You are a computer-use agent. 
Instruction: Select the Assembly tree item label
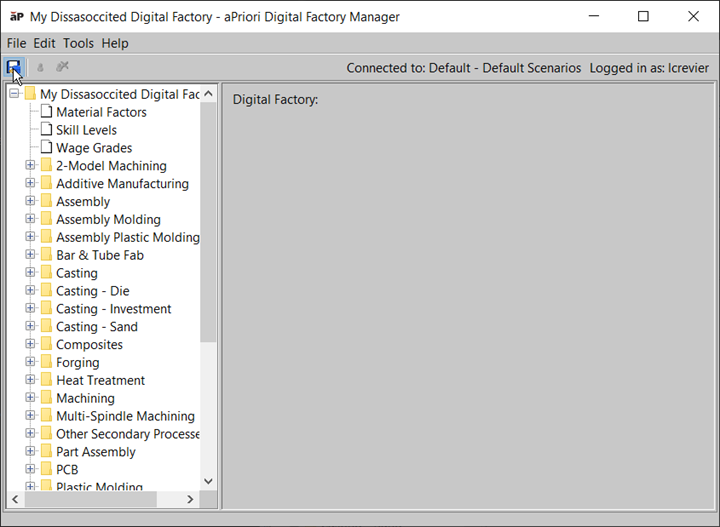(83, 202)
